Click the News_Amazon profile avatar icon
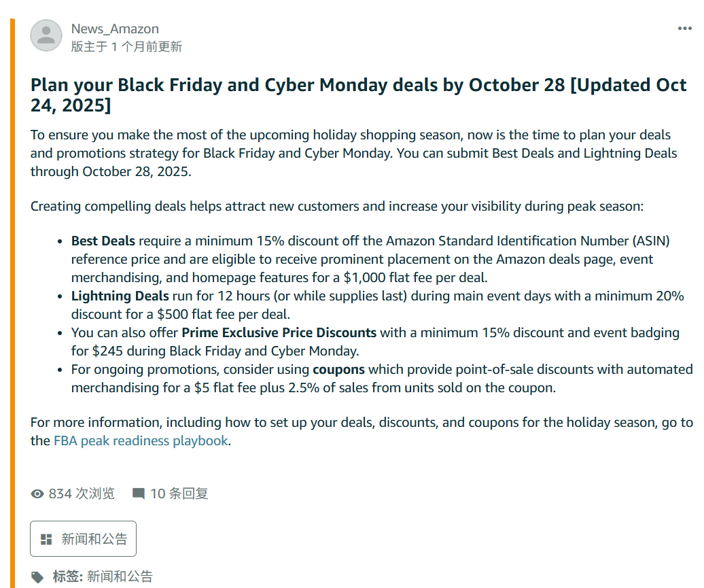This screenshot has height=588, width=704. pos(46,35)
